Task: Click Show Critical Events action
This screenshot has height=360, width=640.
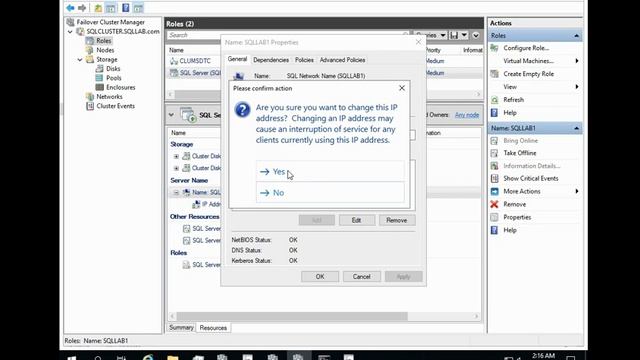Action: point(531,178)
